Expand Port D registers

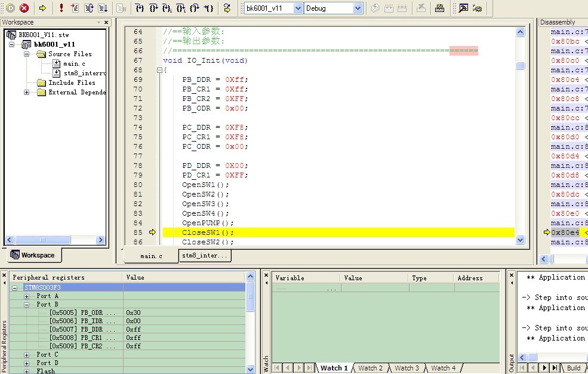pyautogui.click(x=26, y=363)
